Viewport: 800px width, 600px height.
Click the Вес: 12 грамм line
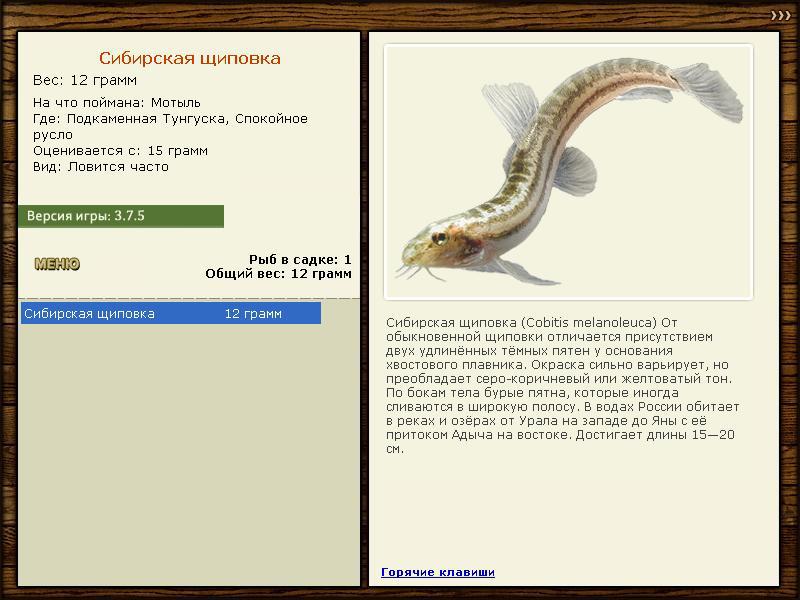coord(85,80)
